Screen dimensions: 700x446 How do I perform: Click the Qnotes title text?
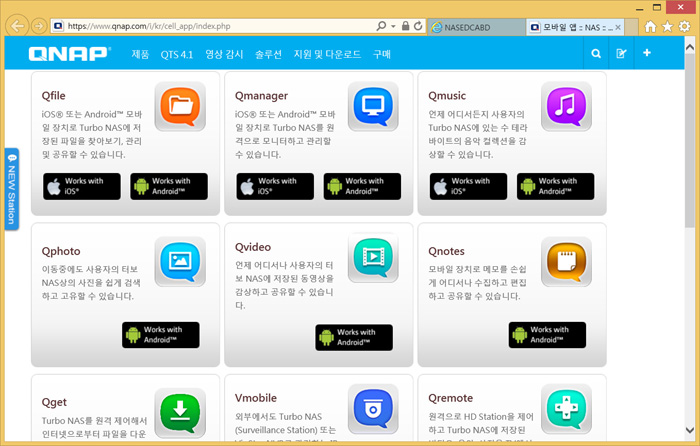point(446,251)
